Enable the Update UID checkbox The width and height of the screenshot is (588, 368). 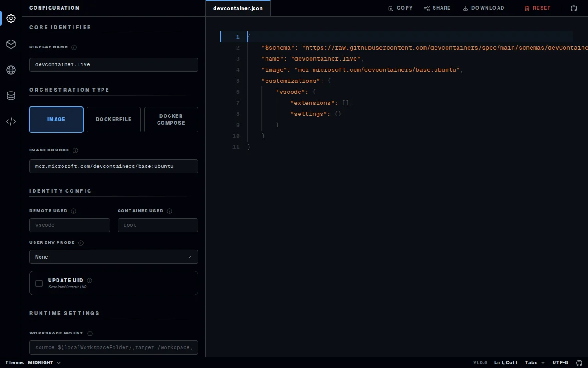[39, 283]
